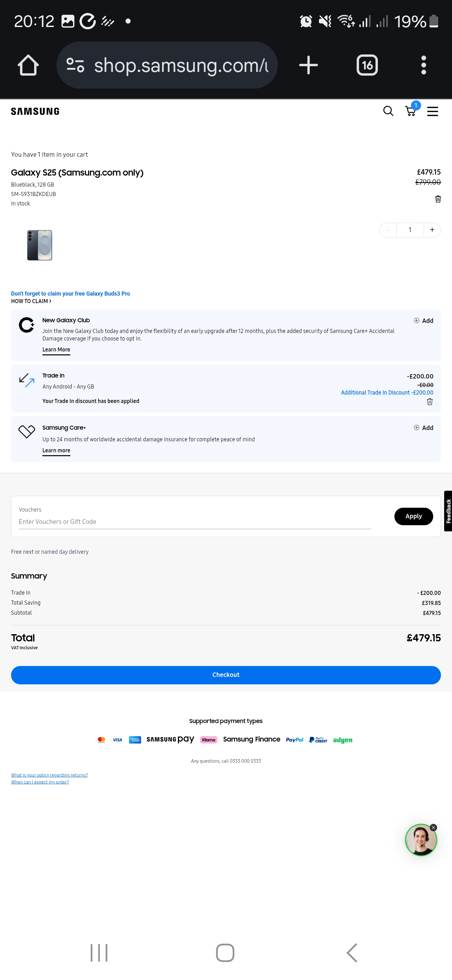Show the 16 open tabs

tap(367, 65)
